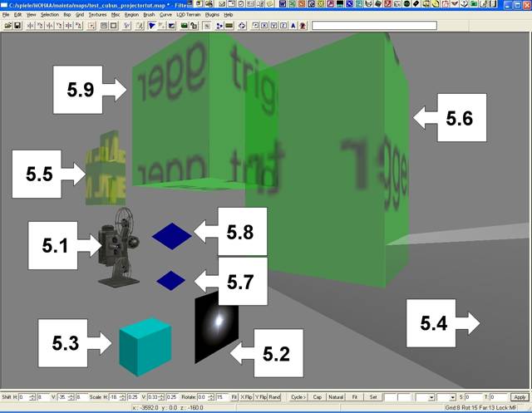Open the first combo box left of S field
This screenshot has width=532, height=413.
click(426, 397)
